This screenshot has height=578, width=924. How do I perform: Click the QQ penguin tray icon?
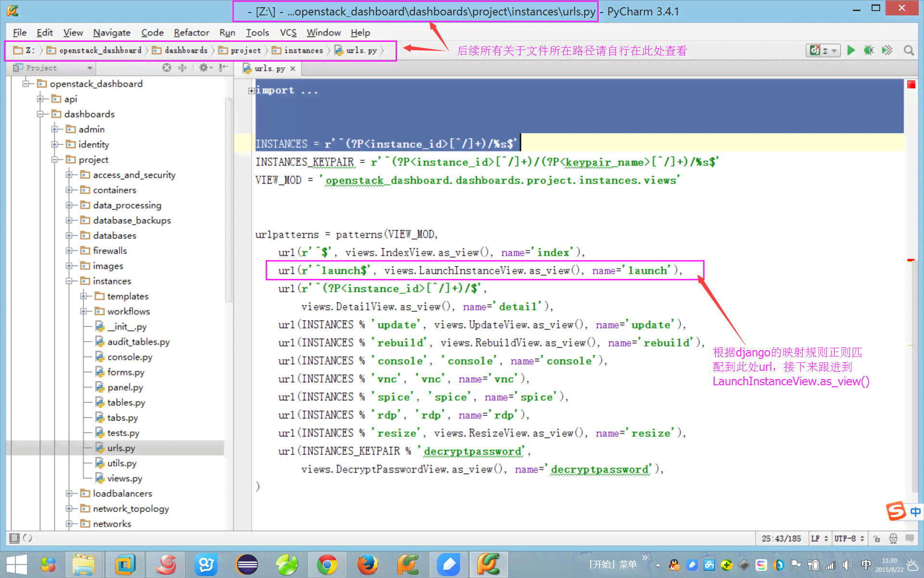tap(675, 565)
